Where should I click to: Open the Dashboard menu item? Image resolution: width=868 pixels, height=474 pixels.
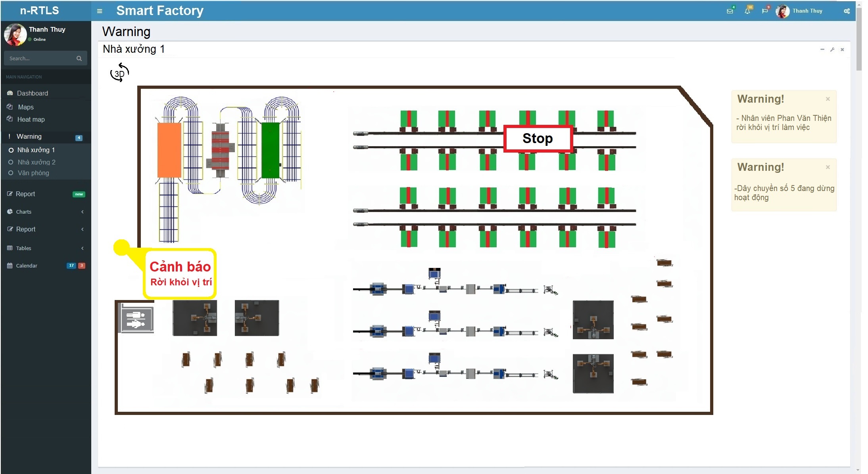pyautogui.click(x=32, y=93)
